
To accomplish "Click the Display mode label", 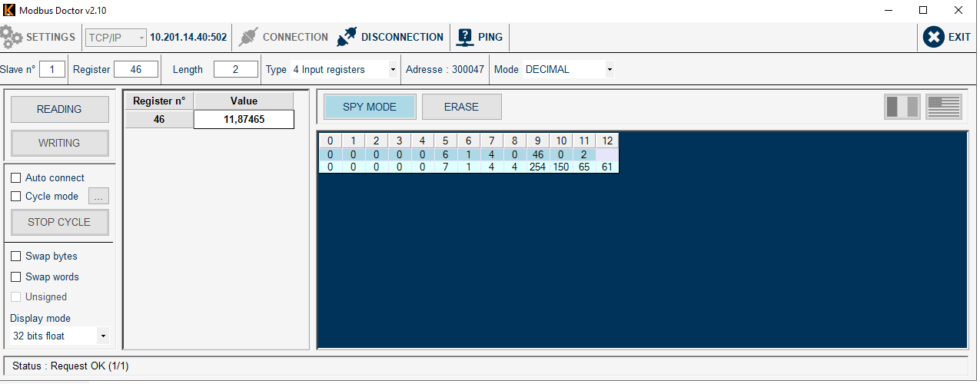I will pyautogui.click(x=40, y=318).
